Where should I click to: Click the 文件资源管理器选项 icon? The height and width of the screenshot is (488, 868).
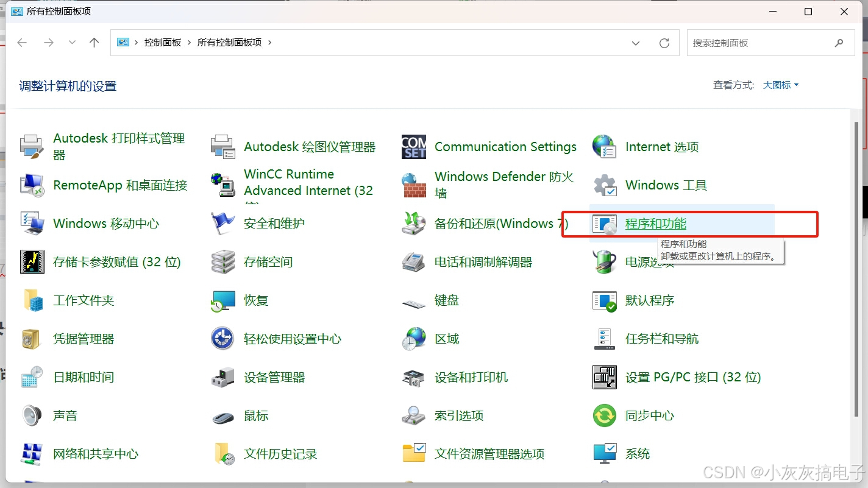(x=414, y=454)
